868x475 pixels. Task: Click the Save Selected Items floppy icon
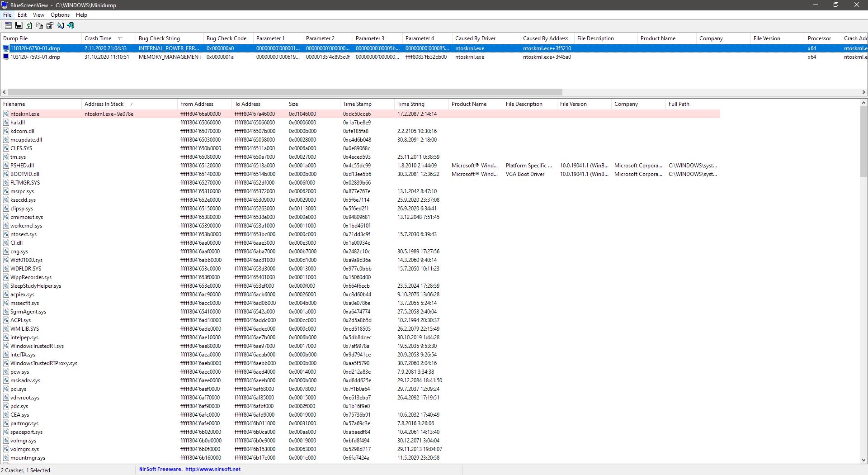tap(19, 26)
